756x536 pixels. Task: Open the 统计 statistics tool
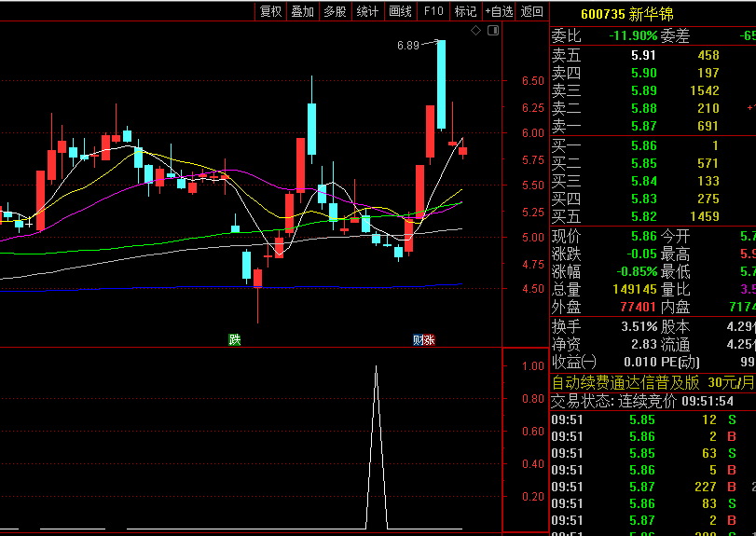[x=367, y=11]
